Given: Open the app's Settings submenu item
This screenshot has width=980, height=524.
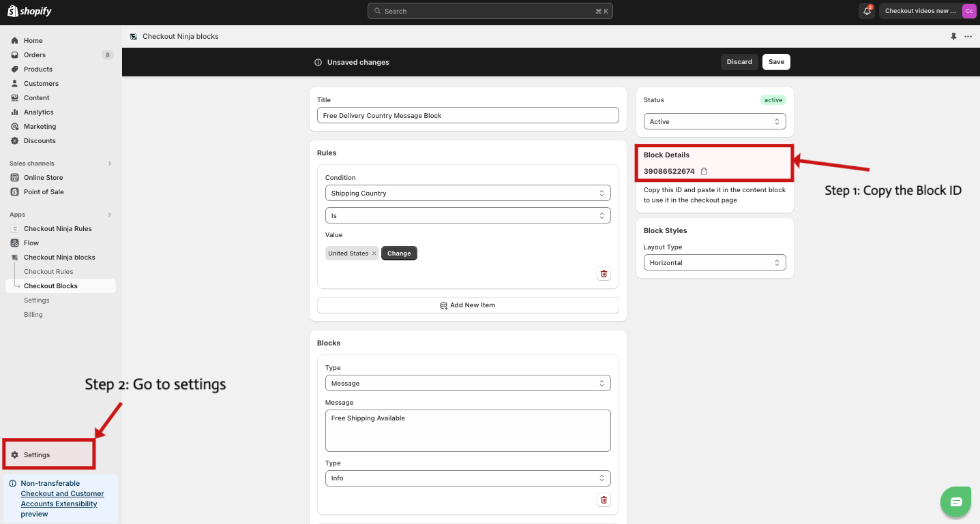Looking at the screenshot, I should click(37, 300).
